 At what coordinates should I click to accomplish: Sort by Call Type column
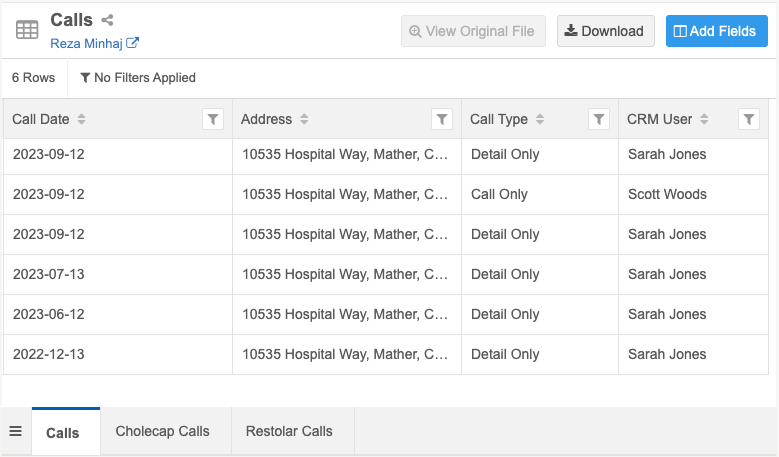point(540,119)
